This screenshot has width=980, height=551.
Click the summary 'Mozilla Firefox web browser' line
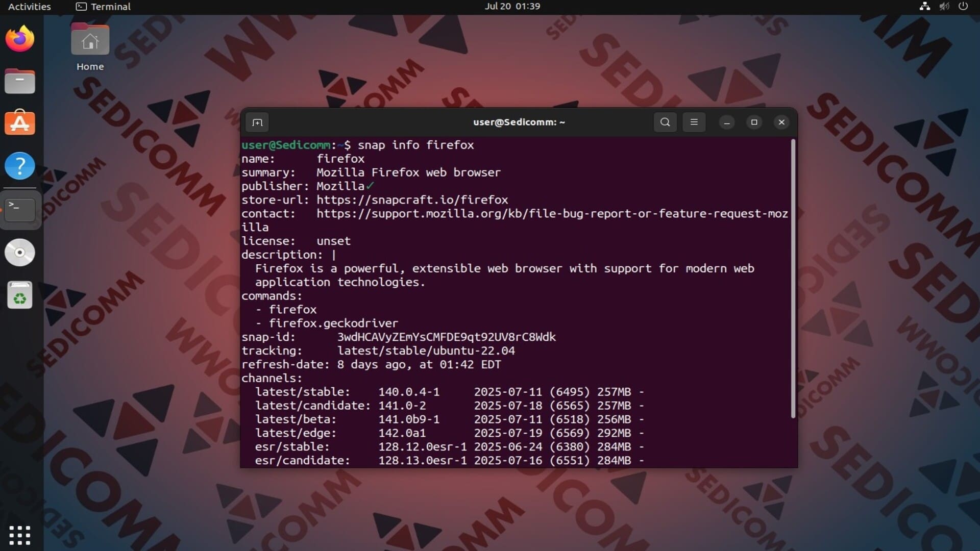pyautogui.click(x=371, y=173)
